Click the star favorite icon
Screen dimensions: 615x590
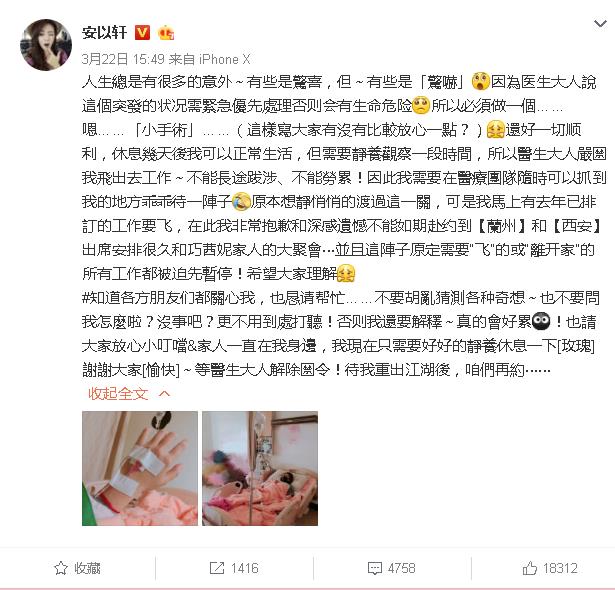(61, 568)
